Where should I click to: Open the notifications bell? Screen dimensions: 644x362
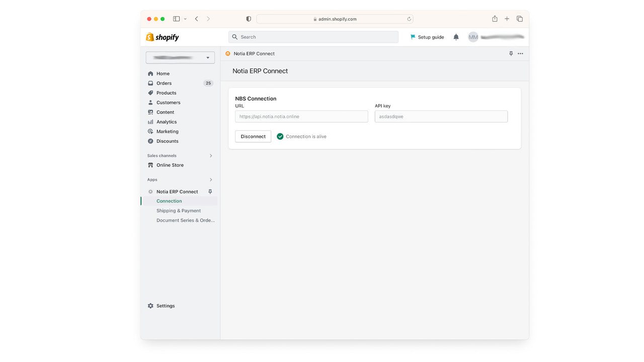[x=456, y=37]
